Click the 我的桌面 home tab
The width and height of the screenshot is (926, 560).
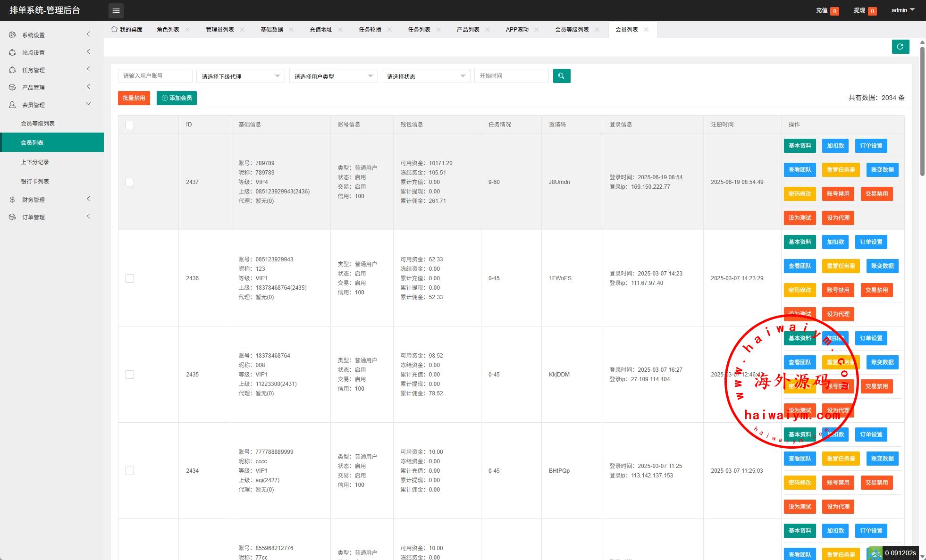(x=126, y=30)
